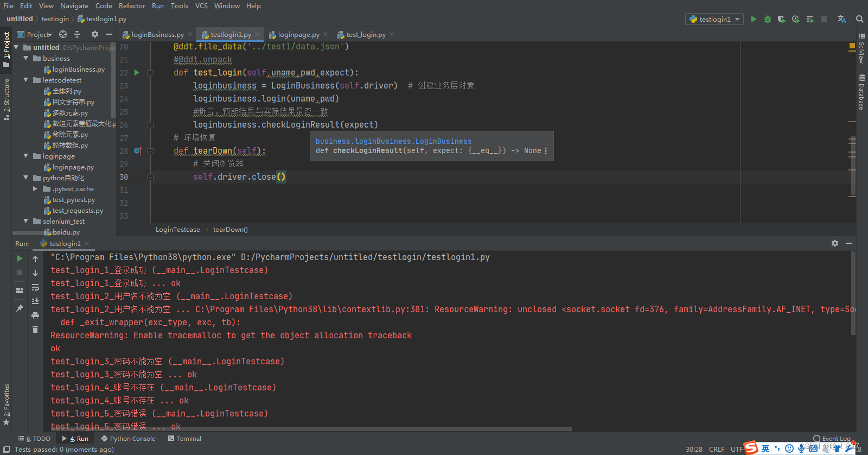868x455 pixels.
Task: Start debugging with the green bug icon
Action: click(x=767, y=19)
